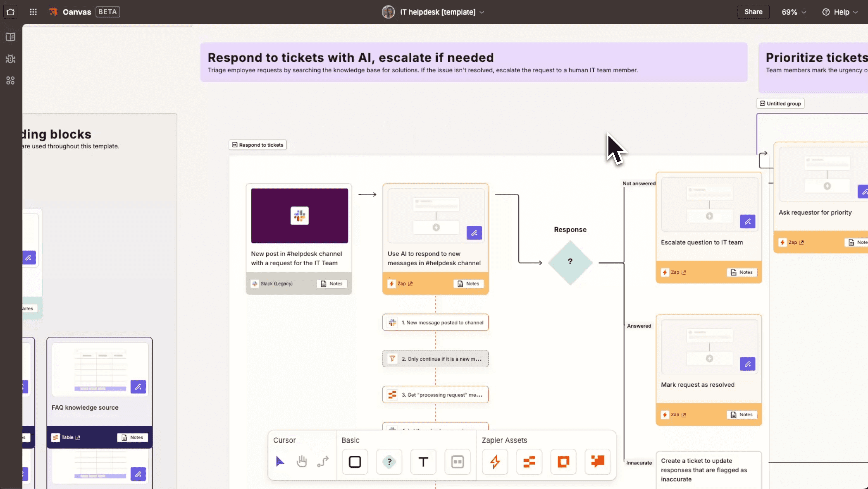Open the apps grid menu
This screenshot has width=868, height=489.
(x=33, y=12)
